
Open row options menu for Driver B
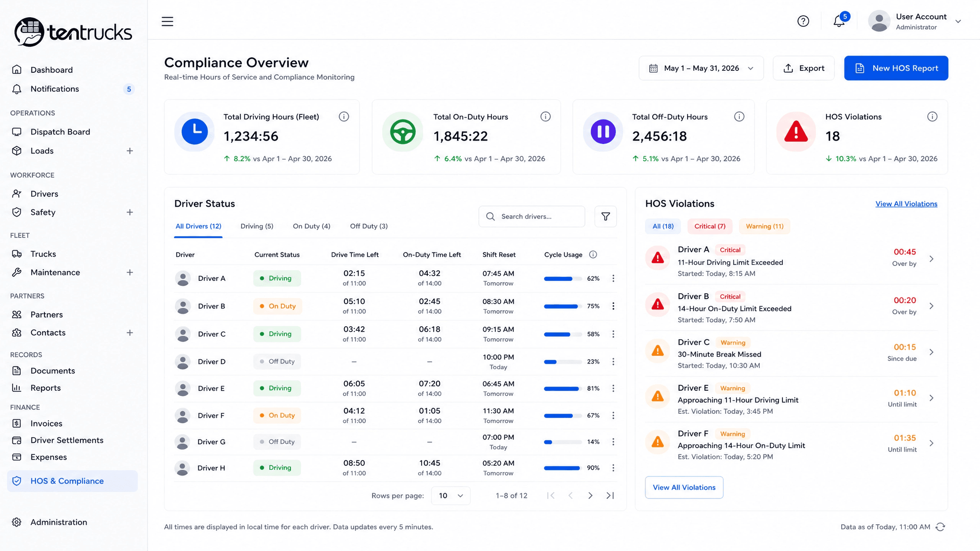pos(613,306)
